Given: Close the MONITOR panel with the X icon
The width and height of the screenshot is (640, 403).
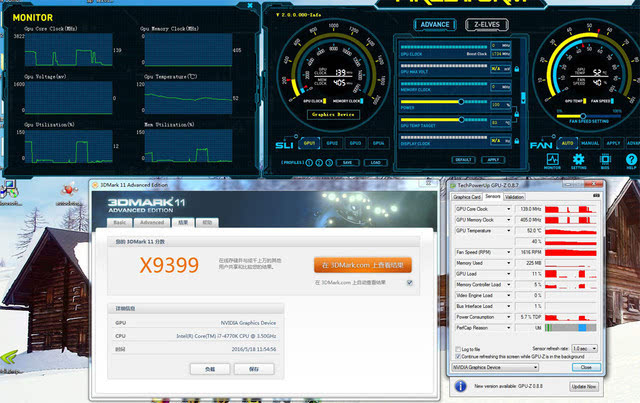Looking at the screenshot, I should 250,5.
